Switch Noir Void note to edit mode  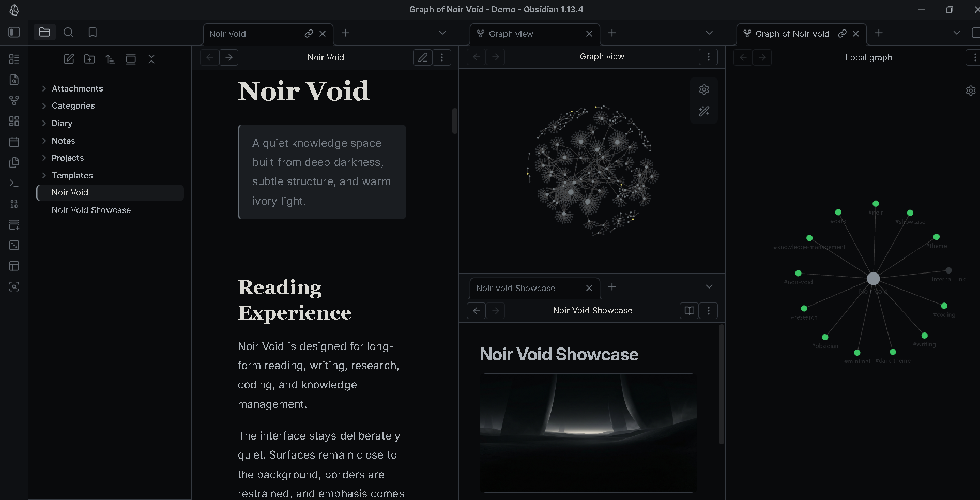pyautogui.click(x=423, y=57)
